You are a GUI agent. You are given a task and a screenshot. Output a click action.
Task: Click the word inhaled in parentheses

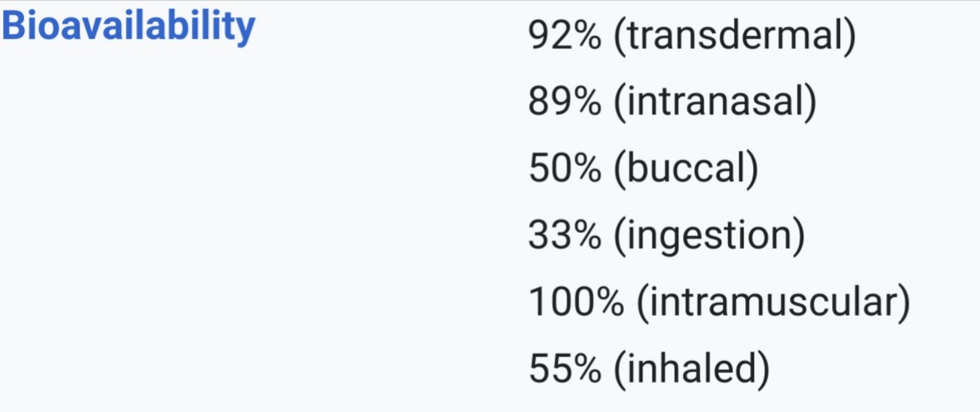click(x=692, y=370)
